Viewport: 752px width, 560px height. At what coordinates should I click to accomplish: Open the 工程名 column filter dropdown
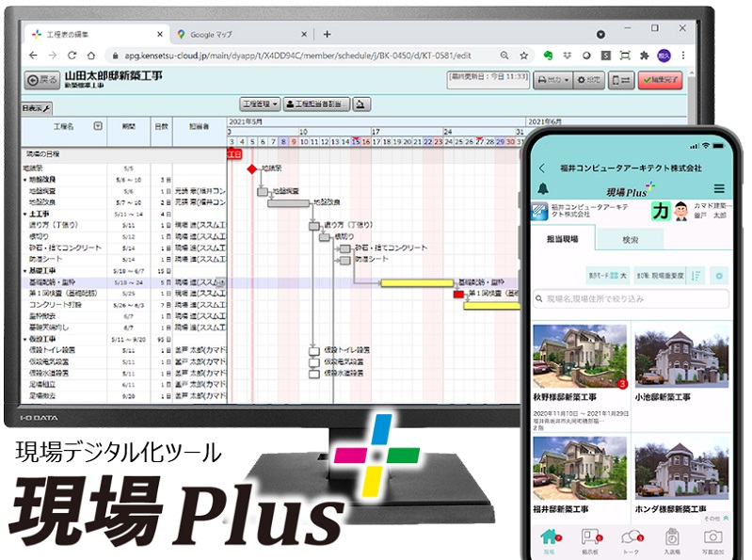click(98, 126)
